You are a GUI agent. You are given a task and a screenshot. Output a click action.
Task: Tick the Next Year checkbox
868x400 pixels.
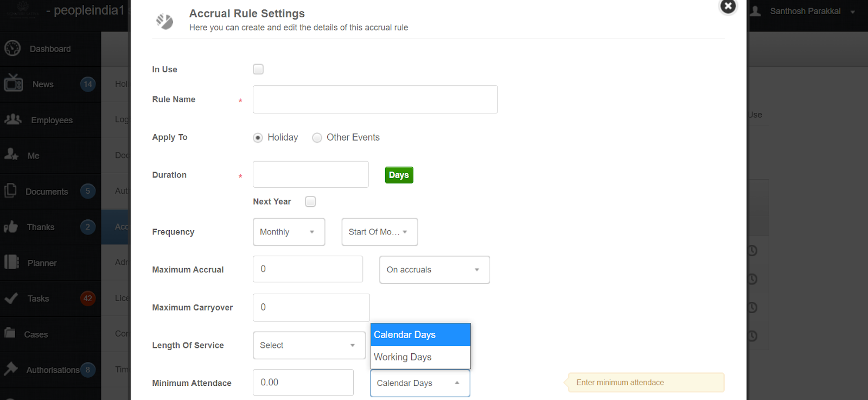pyautogui.click(x=310, y=201)
